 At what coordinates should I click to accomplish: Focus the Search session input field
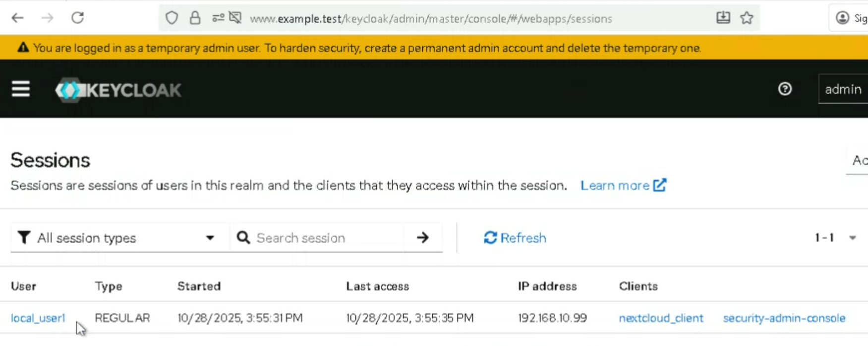coord(327,238)
